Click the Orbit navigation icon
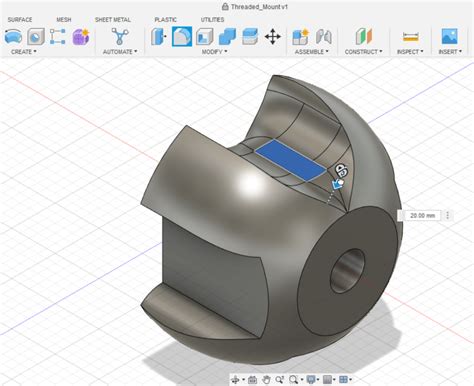This screenshot has width=474, height=386. pyautogui.click(x=235, y=379)
